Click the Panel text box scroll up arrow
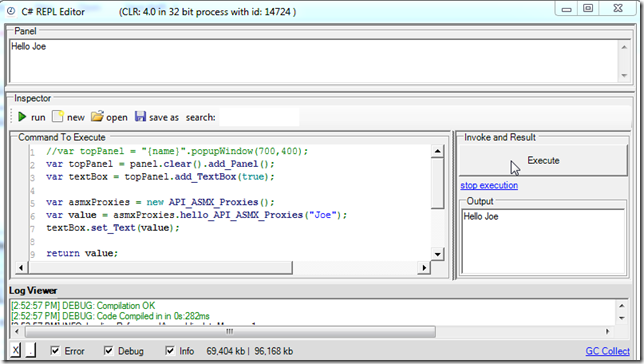 pos(624,47)
